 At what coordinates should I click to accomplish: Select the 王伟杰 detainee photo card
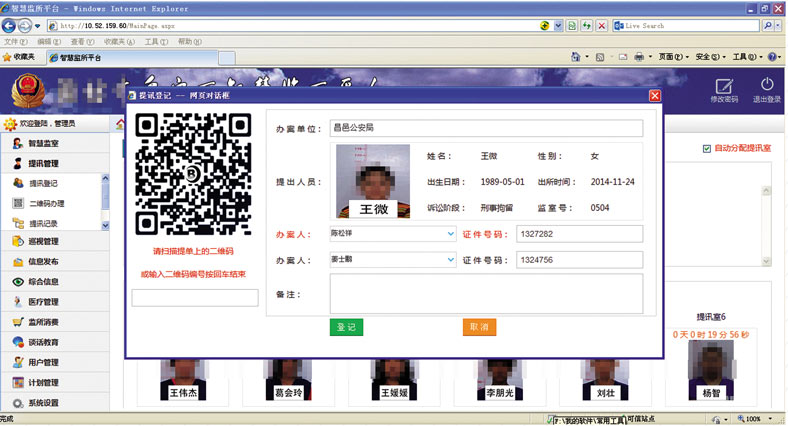click(x=183, y=381)
